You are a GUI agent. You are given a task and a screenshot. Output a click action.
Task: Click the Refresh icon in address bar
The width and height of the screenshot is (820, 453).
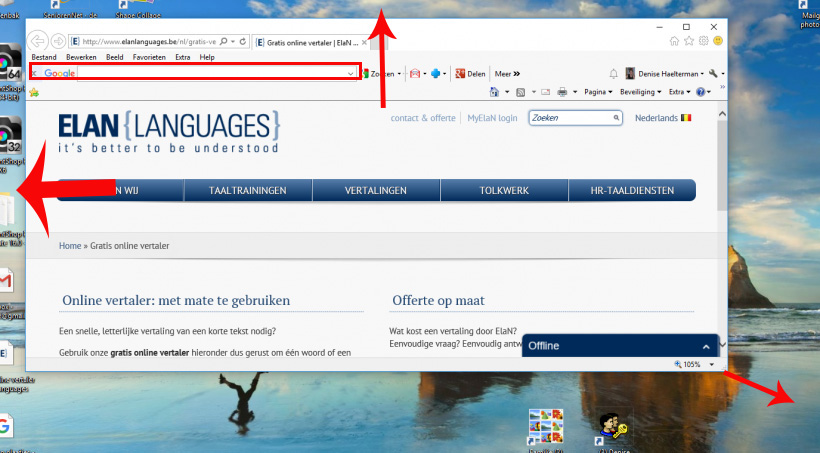tap(244, 42)
